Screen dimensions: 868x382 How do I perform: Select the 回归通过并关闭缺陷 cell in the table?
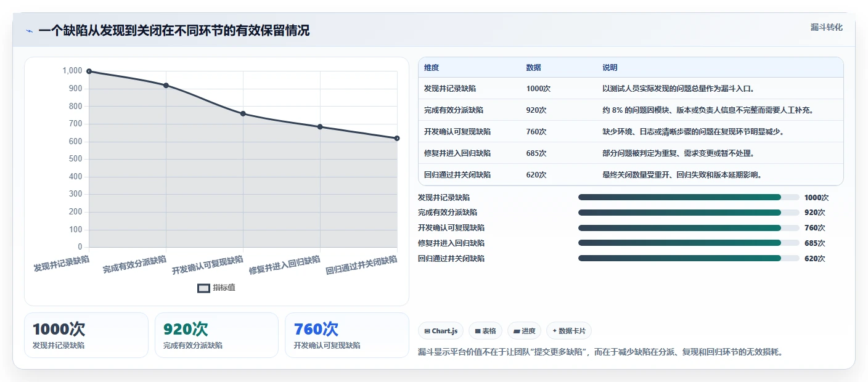click(x=457, y=175)
